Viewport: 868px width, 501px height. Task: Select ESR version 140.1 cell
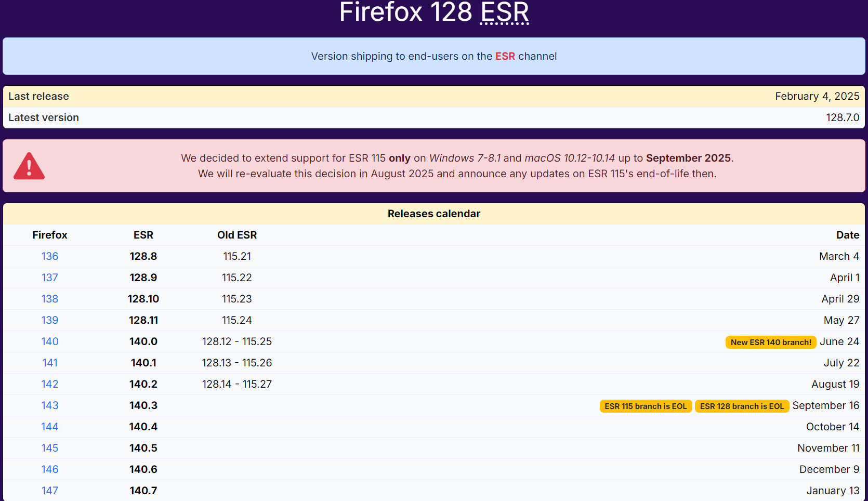143,363
